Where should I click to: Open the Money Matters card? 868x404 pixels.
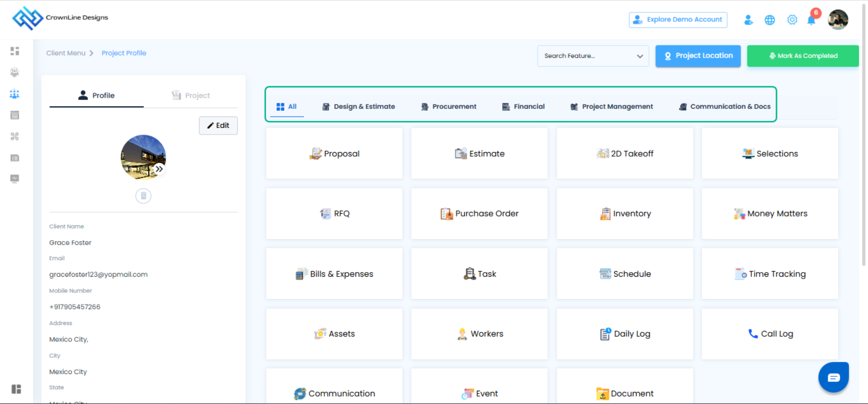click(x=770, y=214)
